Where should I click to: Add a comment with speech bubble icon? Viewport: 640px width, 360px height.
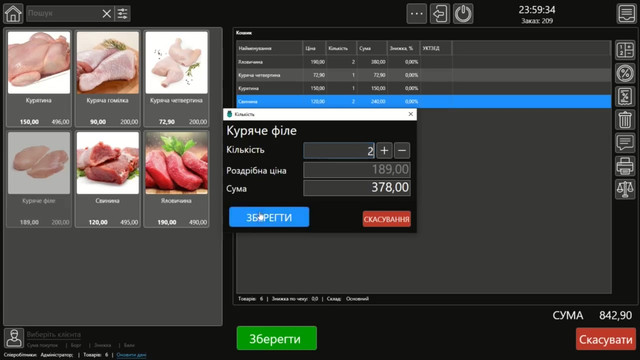click(x=625, y=143)
